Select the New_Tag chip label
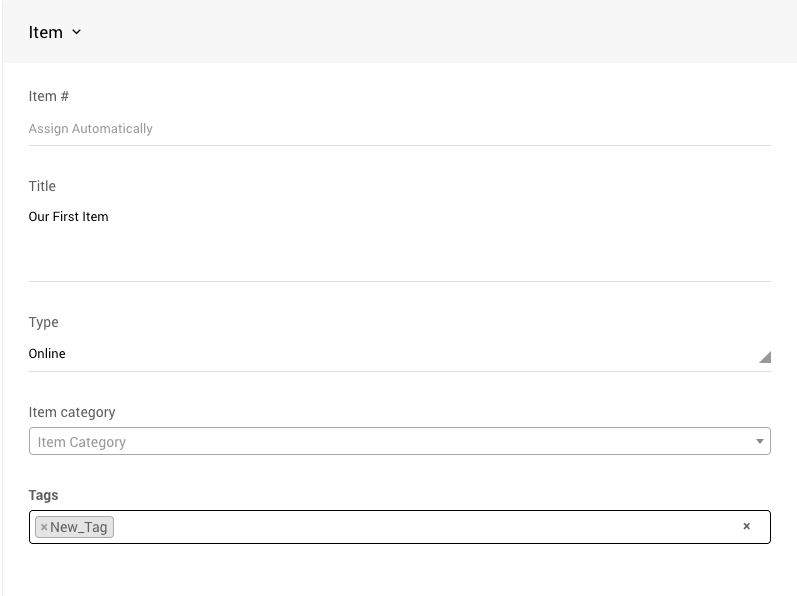 79,527
